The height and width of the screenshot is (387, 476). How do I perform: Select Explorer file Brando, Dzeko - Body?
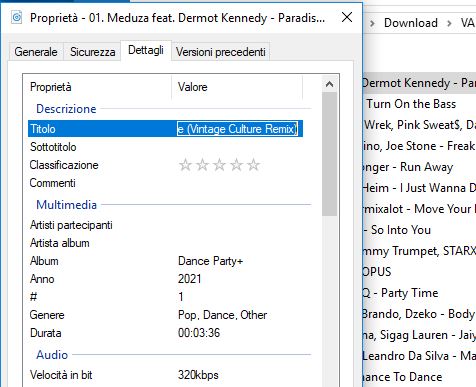tap(419, 314)
